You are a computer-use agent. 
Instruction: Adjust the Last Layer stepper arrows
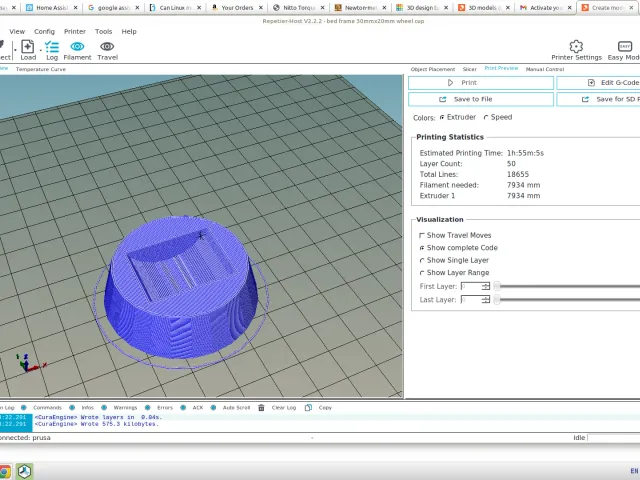click(x=485, y=300)
